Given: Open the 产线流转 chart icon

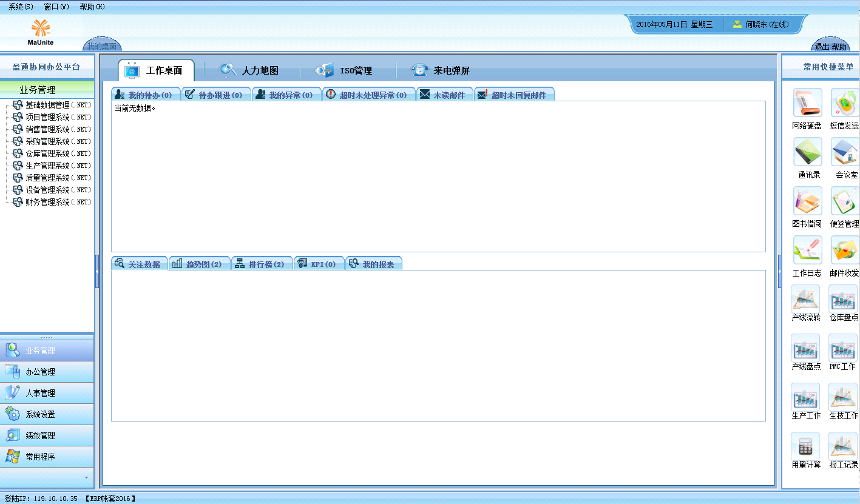Looking at the screenshot, I should 805,299.
